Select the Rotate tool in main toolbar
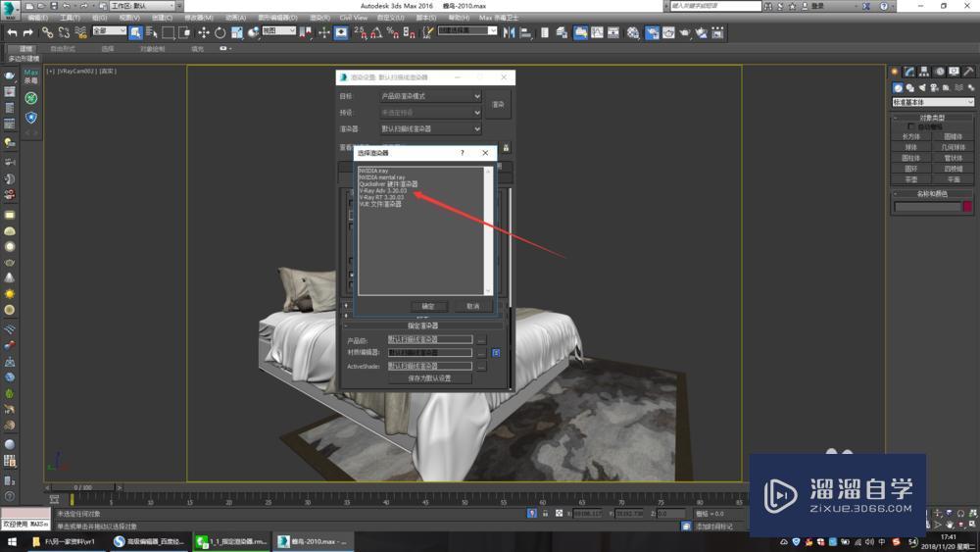 220,32
